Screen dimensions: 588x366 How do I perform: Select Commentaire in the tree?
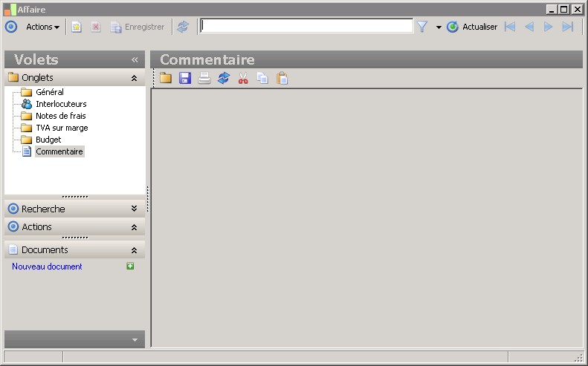tap(59, 151)
